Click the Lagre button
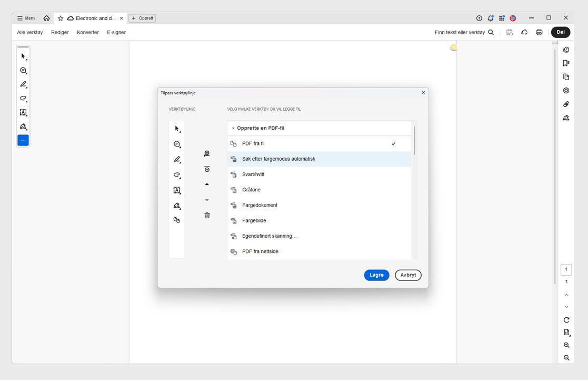The width and height of the screenshot is (588, 380). tap(376, 275)
